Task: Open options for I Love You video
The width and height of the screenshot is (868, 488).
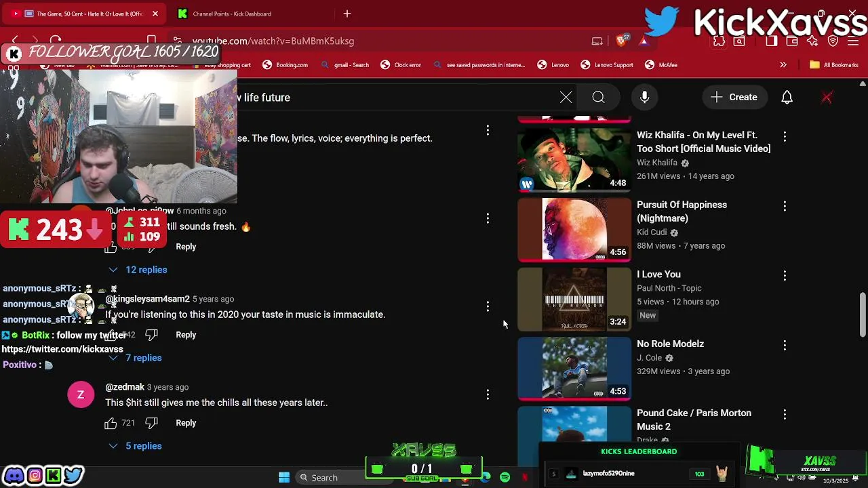Action: pyautogui.click(x=785, y=275)
